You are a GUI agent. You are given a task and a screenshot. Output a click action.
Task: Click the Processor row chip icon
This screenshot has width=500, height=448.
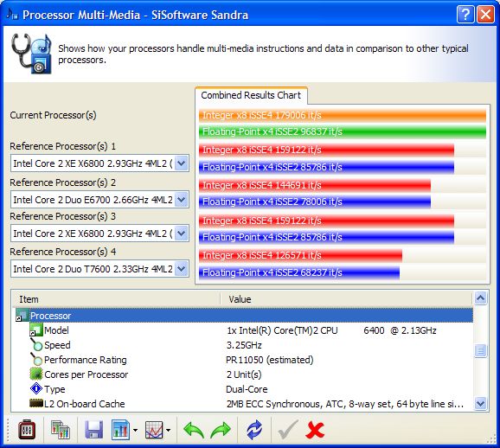tap(22, 316)
